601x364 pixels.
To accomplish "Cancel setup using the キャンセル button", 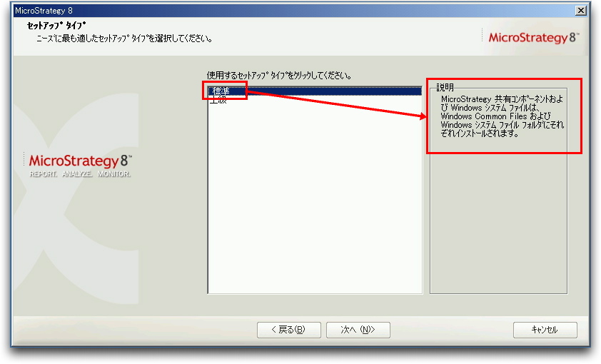I will [x=545, y=330].
